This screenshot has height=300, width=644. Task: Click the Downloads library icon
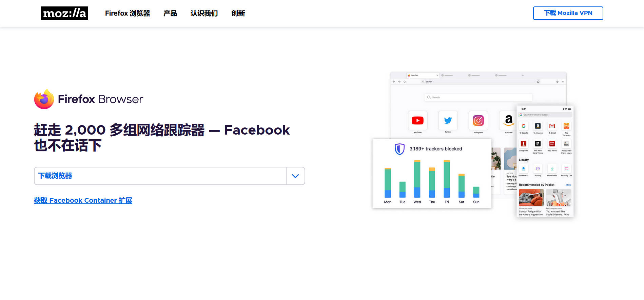click(552, 168)
